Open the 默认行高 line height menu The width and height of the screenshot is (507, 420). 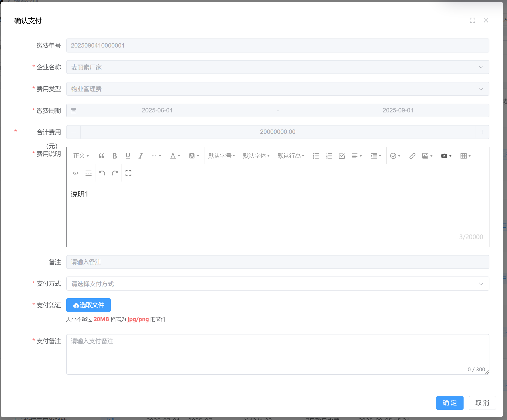[x=291, y=156]
